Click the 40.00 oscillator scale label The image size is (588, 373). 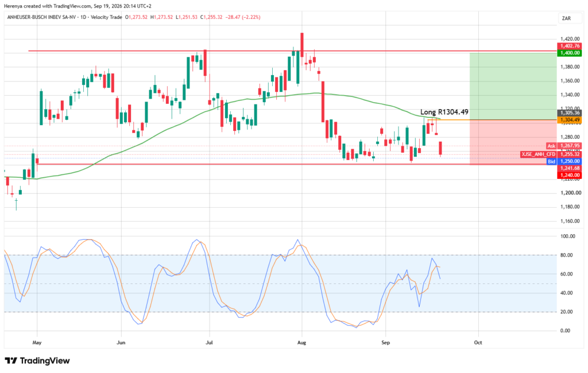[x=566, y=293]
